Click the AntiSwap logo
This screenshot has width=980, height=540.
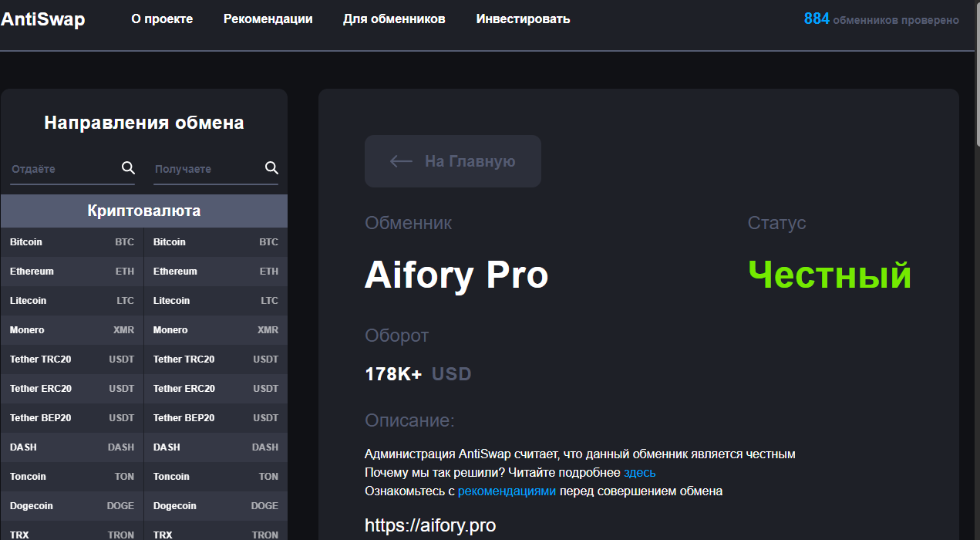43,19
